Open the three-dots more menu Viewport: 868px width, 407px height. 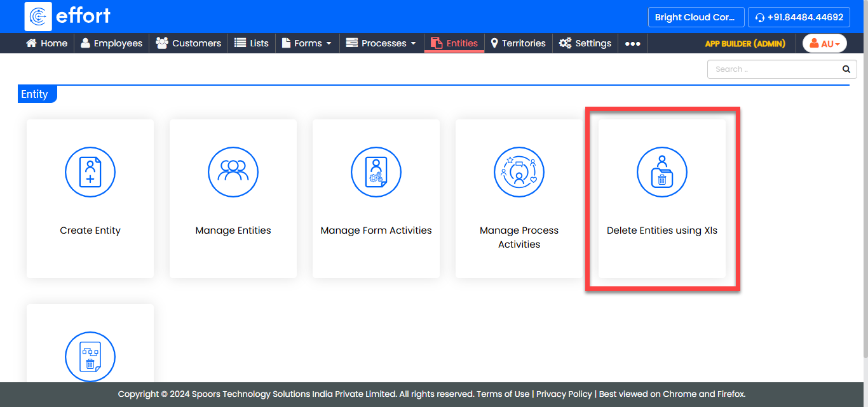[x=632, y=43]
